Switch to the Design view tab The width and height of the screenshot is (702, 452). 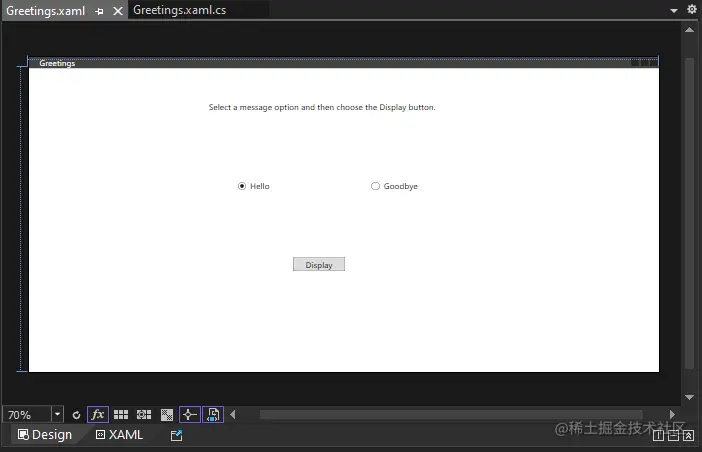(45, 435)
